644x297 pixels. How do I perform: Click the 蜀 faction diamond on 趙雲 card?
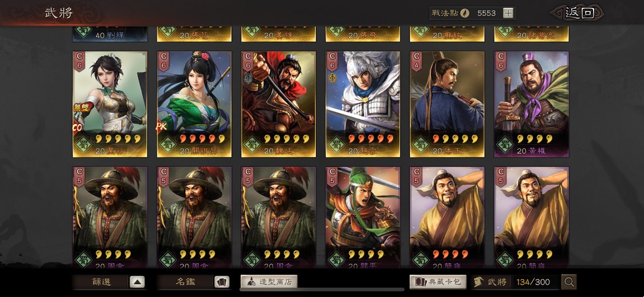(336, 145)
